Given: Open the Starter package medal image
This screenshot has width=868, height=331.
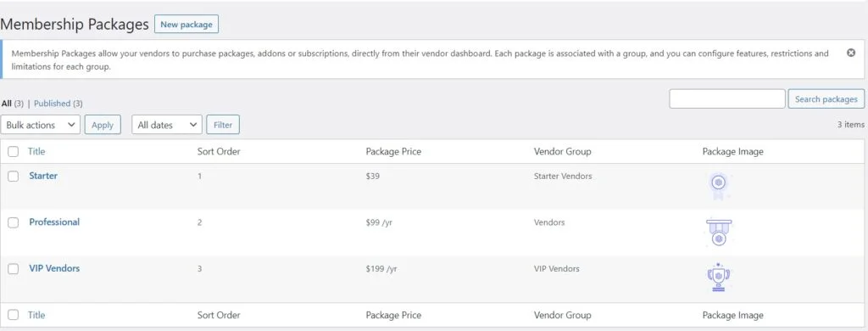Looking at the screenshot, I should (x=719, y=186).
